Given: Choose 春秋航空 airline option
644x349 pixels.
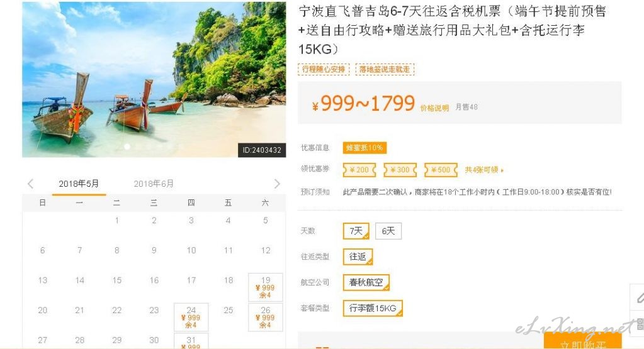Looking at the screenshot, I should click(366, 282).
